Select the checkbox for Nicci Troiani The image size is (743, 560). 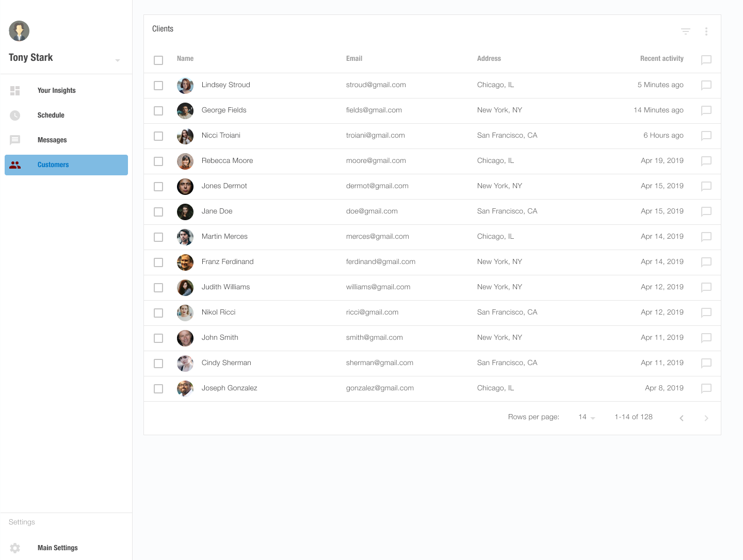pyautogui.click(x=158, y=136)
